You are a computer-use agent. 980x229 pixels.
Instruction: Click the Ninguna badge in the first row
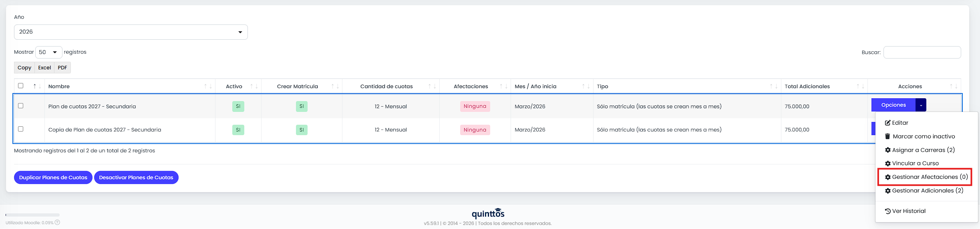click(475, 106)
